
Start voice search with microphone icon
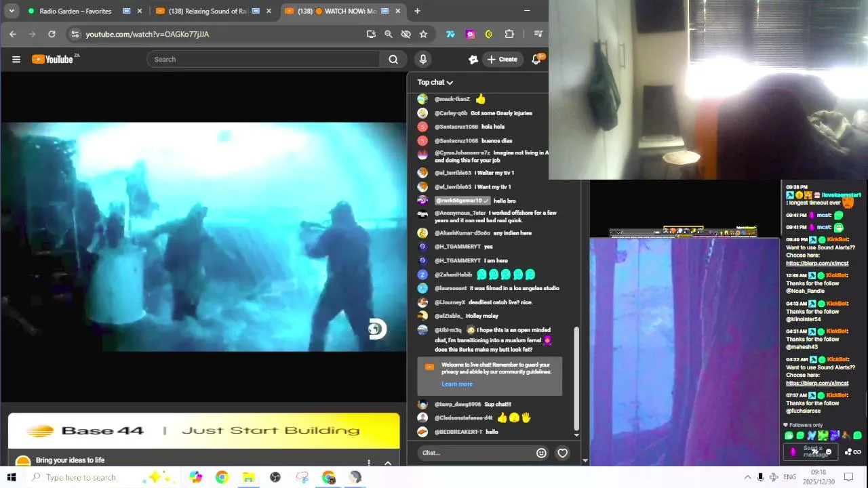pos(423,60)
